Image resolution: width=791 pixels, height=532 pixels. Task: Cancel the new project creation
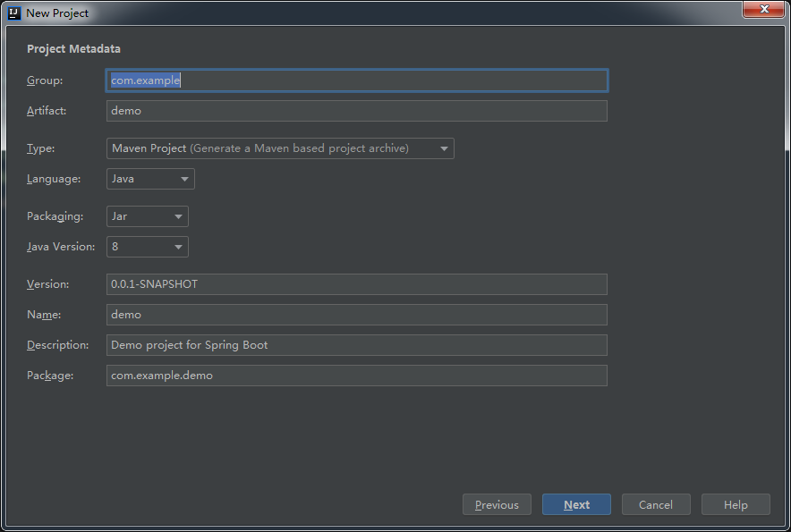(x=656, y=503)
